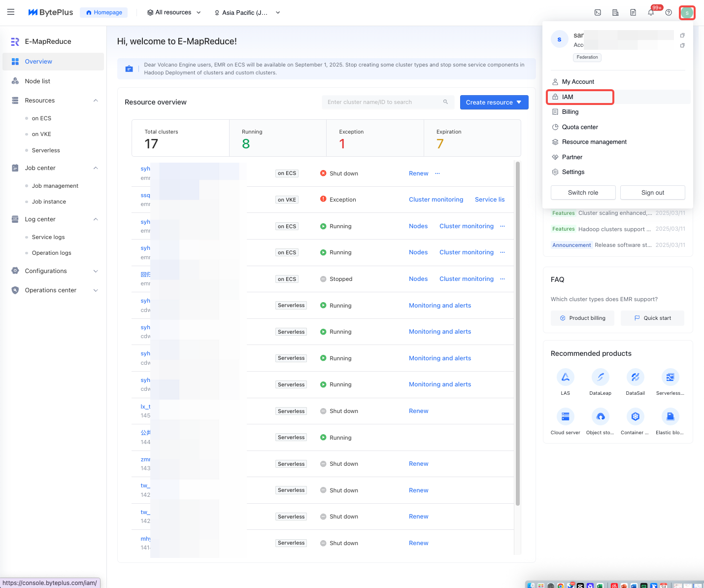The height and width of the screenshot is (588, 704).
Task: Open the Asia Pacific region selector
Action: [247, 13]
